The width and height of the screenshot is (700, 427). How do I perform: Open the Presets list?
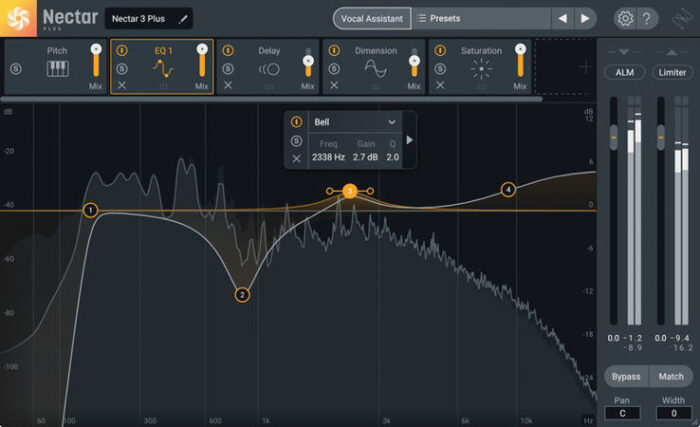pyautogui.click(x=480, y=18)
